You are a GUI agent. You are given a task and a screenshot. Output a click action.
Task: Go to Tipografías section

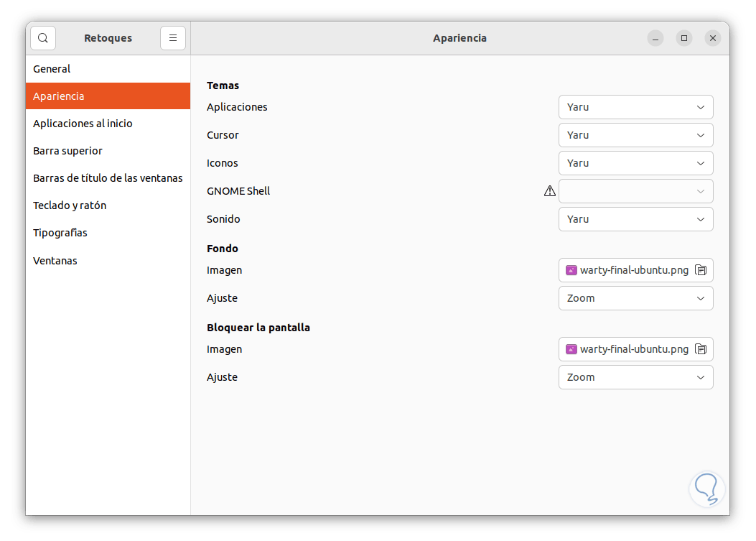point(60,233)
